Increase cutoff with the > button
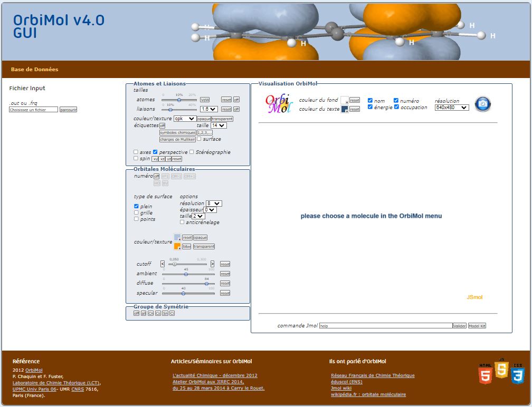Viewport: 532px width, 407px height. tap(212, 264)
